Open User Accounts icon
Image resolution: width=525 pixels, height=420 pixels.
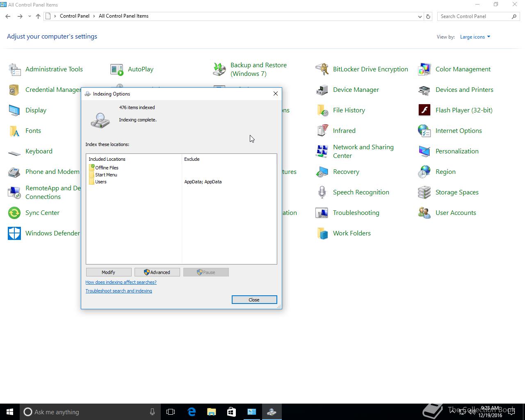(x=425, y=213)
